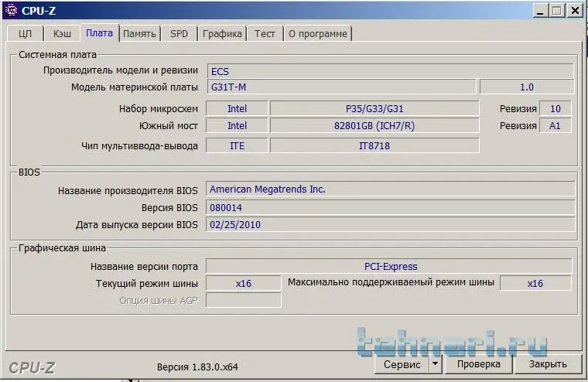This screenshot has width=588, height=382.
Task: Click the southbridge revision value A1
Action: pyautogui.click(x=555, y=125)
